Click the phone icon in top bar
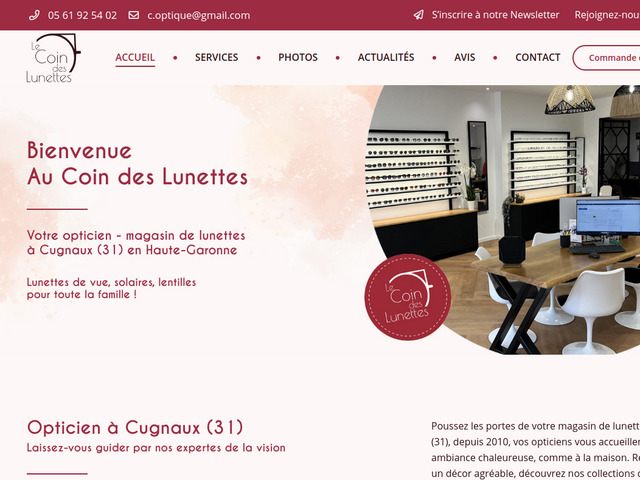Screen dimensions: 640x480 click(x=34, y=16)
